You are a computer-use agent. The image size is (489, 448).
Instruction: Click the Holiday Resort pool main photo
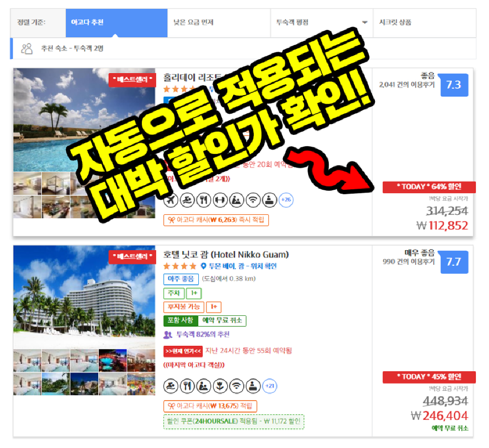[84, 120]
